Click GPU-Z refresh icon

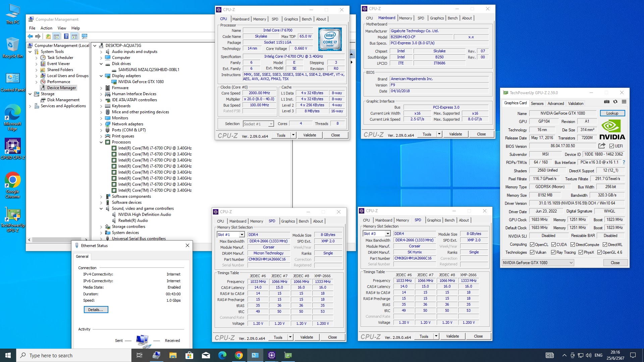click(x=615, y=102)
